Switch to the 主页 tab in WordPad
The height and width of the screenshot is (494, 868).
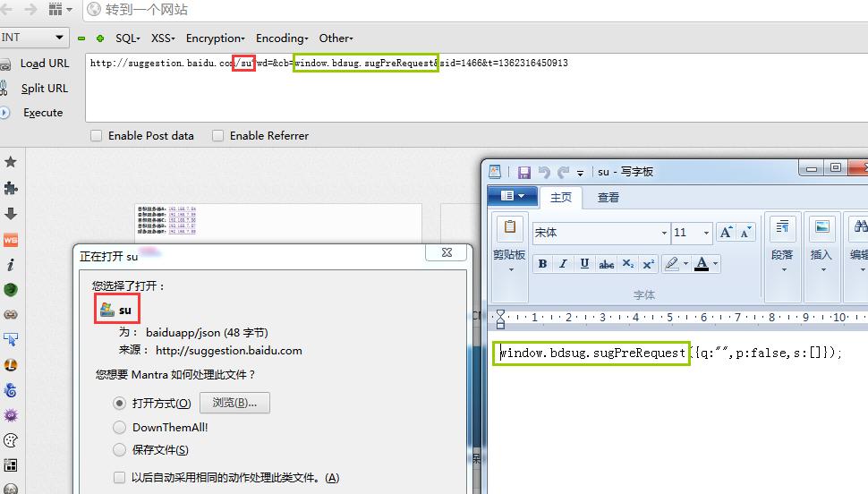point(561,198)
